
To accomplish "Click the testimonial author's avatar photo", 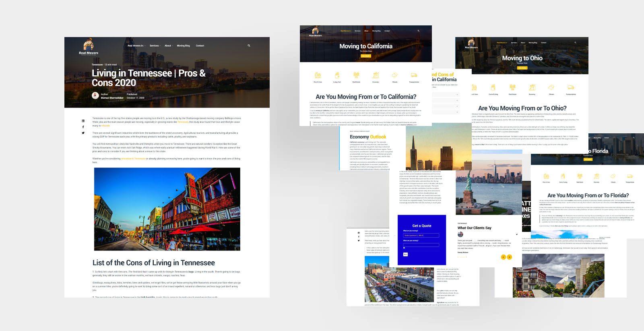I will (x=460, y=234).
